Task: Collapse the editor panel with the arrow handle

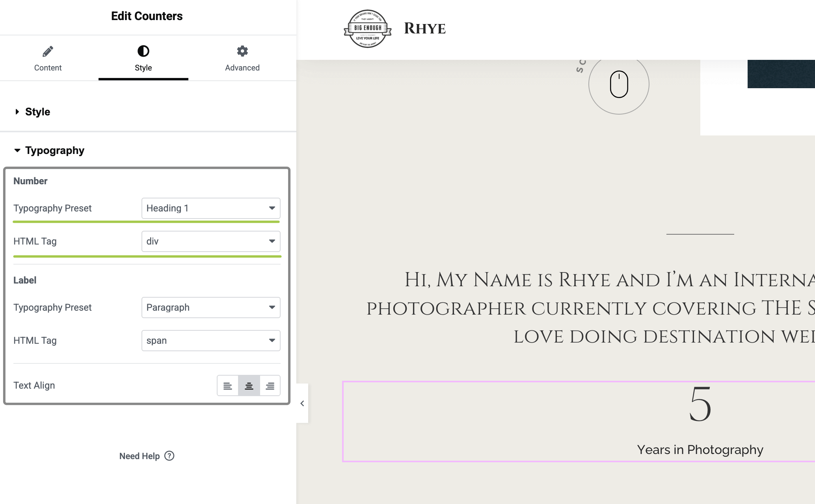Action: (302, 403)
